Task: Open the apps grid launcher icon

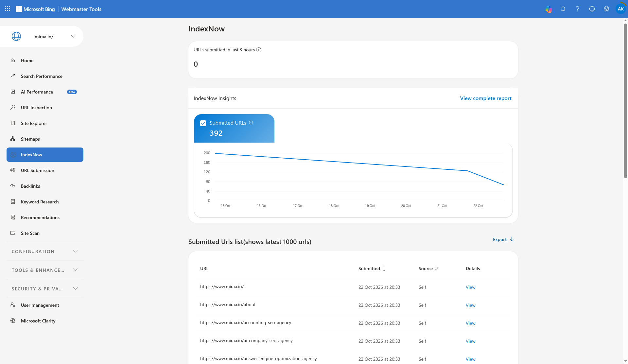Action: (x=8, y=9)
